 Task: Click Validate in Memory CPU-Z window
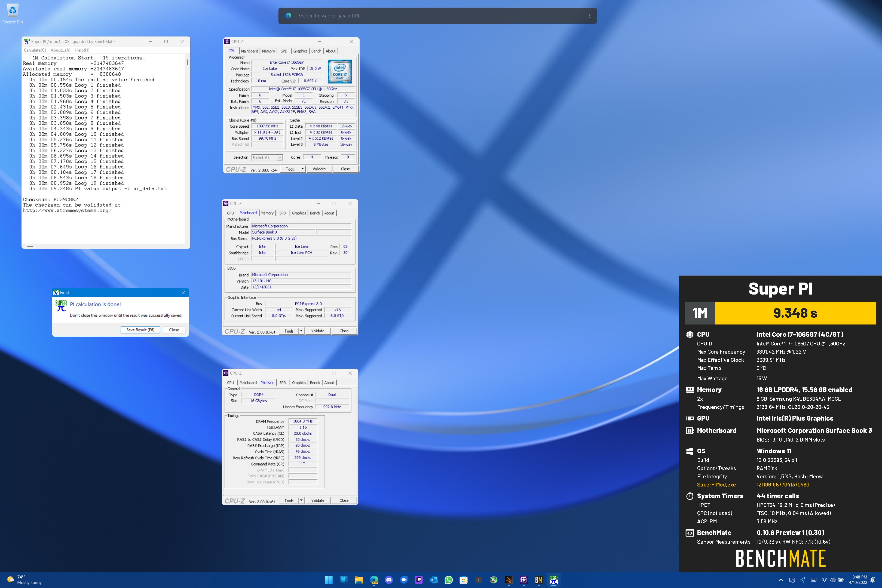318,500
